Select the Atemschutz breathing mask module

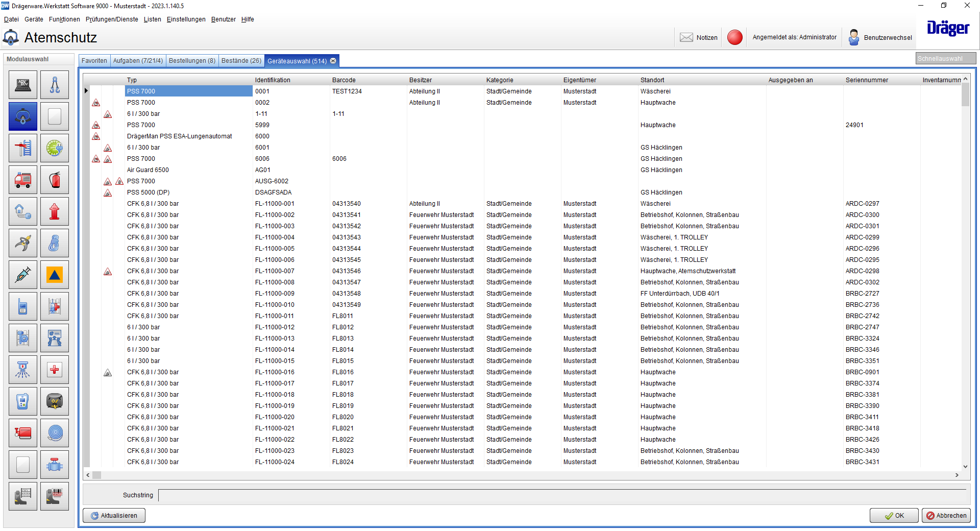[x=23, y=116]
